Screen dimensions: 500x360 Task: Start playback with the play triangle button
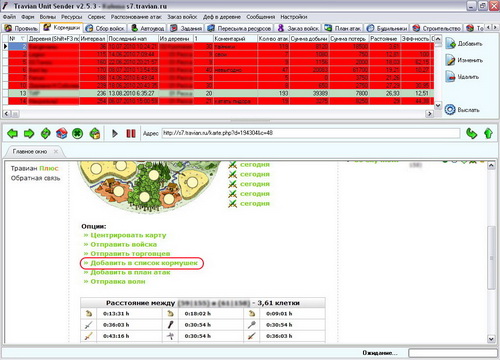coord(115,134)
